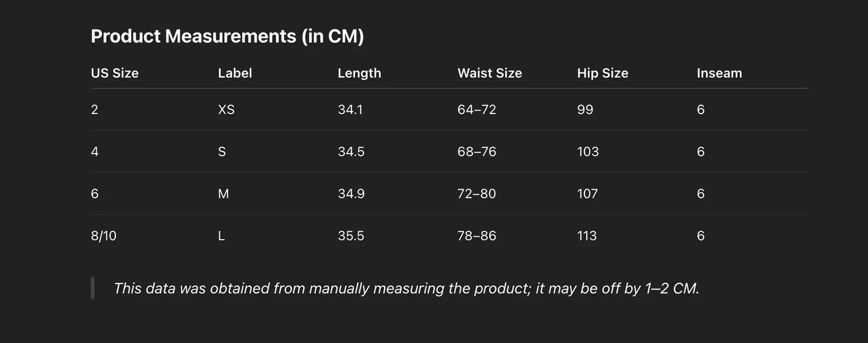Select the XS label cell
The image size is (868, 343).
click(x=226, y=109)
